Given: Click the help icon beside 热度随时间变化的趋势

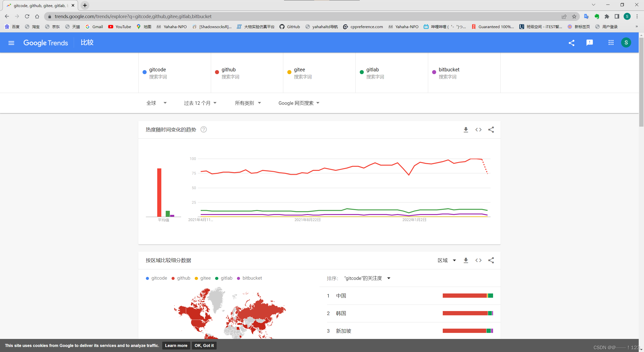Looking at the screenshot, I should point(204,130).
